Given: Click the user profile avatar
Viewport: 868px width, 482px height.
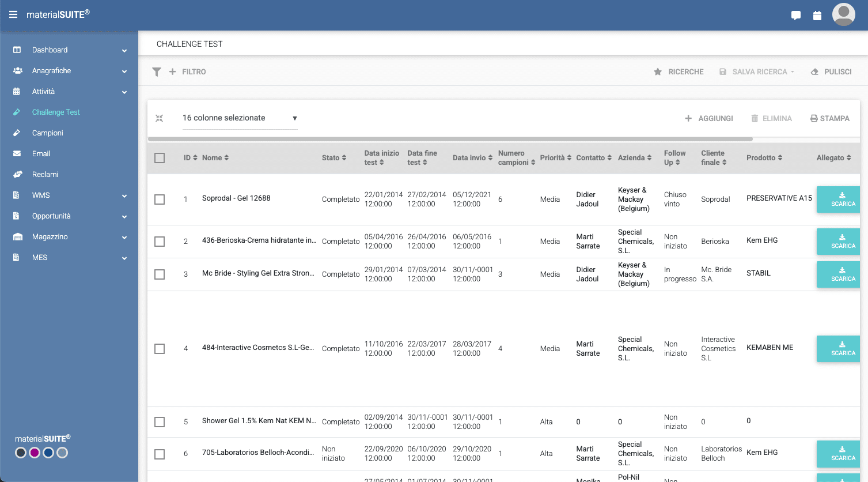Looking at the screenshot, I should (843, 15).
